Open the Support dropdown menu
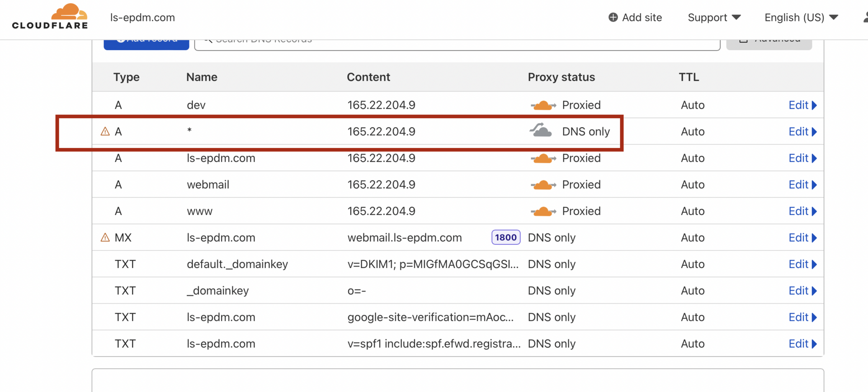Image resolution: width=868 pixels, height=392 pixels. (x=714, y=17)
